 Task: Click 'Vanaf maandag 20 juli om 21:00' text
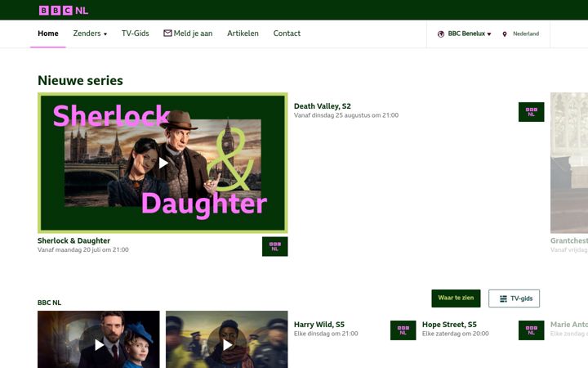tap(82, 249)
